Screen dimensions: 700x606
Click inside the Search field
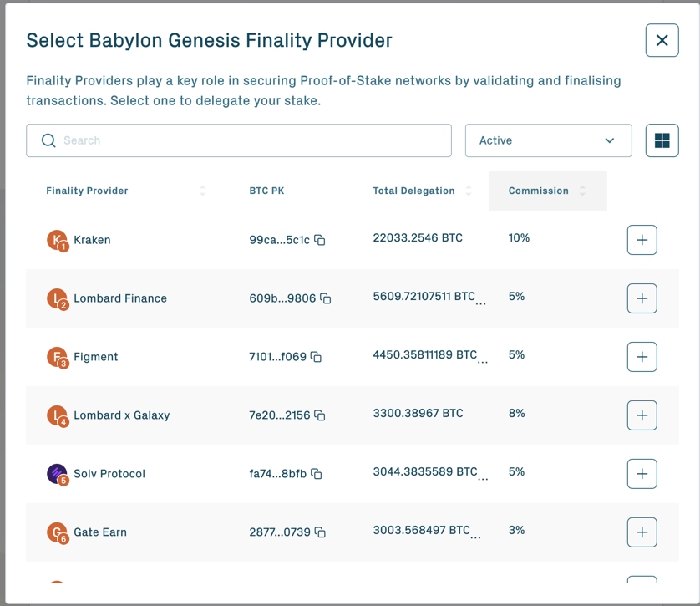click(x=209, y=140)
